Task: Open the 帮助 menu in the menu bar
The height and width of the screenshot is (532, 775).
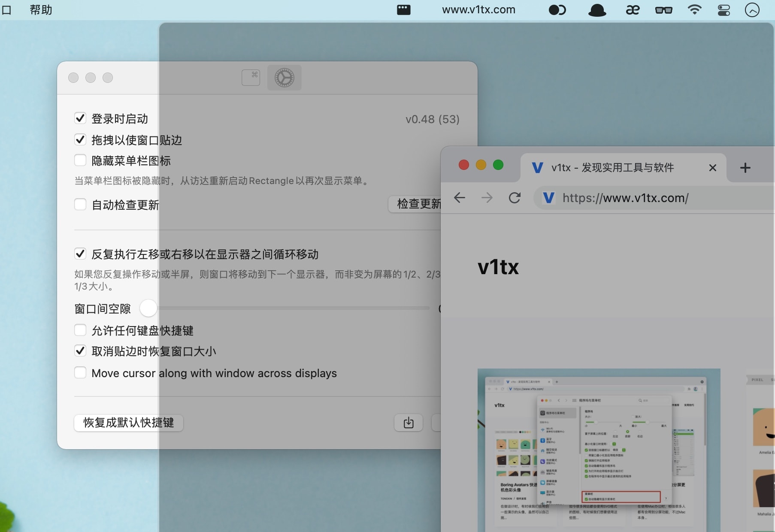Action: click(x=41, y=10)
